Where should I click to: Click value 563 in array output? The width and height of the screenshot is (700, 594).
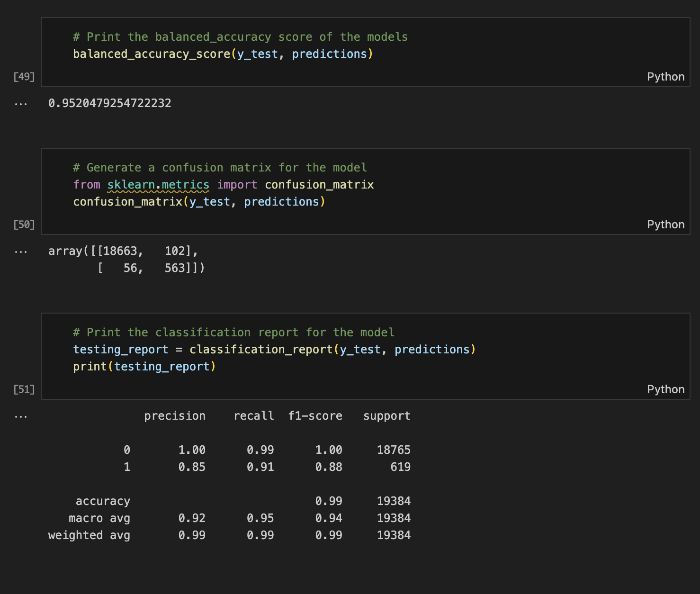coord(175,268)
